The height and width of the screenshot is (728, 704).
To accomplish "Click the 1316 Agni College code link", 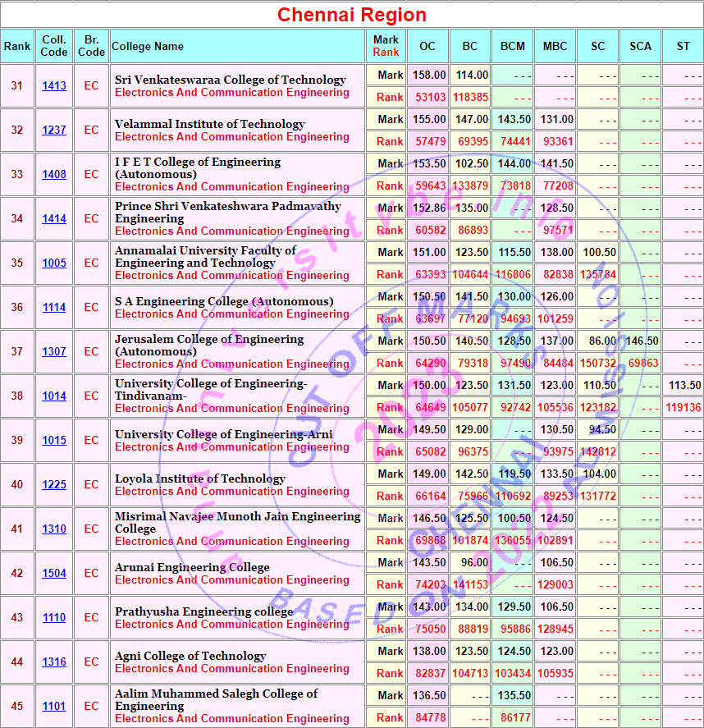I will point(54,662).
